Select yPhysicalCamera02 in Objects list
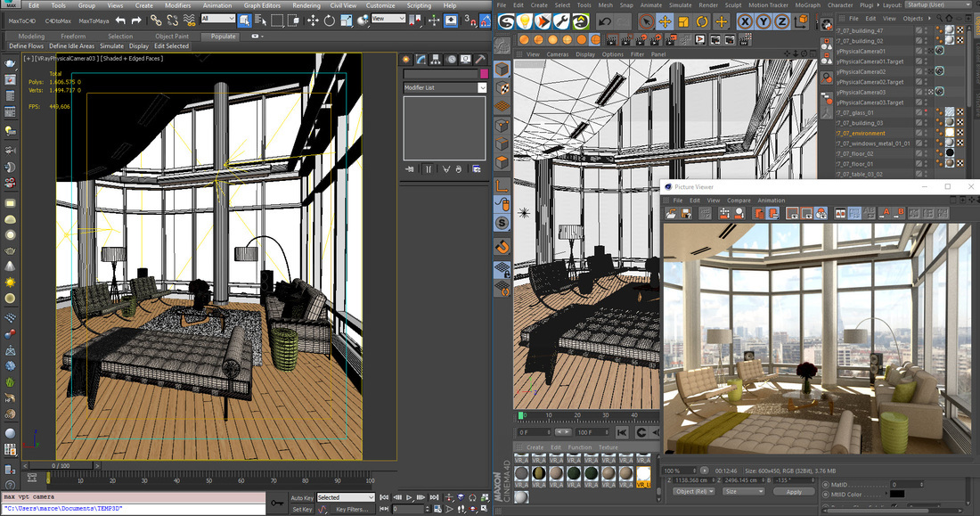 pos(861,71)
